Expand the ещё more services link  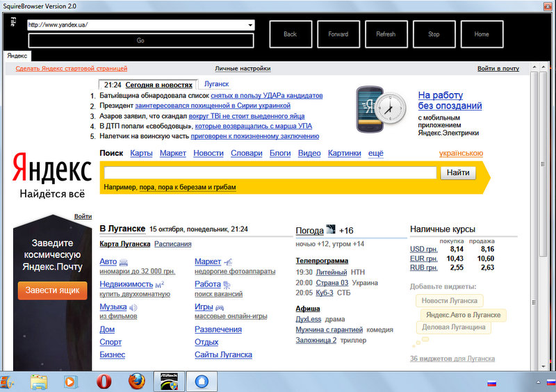[376, 153]
